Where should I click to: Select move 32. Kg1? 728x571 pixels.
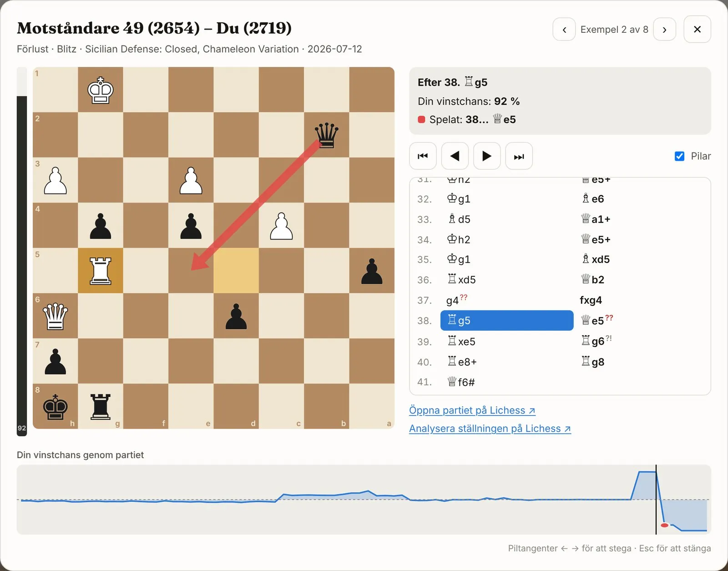point(459,199)
